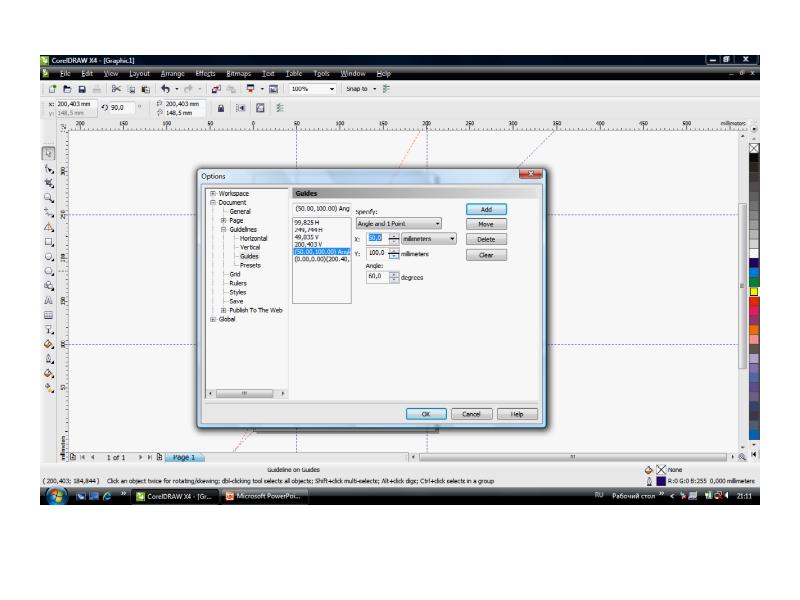The width and height of the screenshot is (800, 600).
Task: Select the Outline pen tool
Action: tap(48, 359)
